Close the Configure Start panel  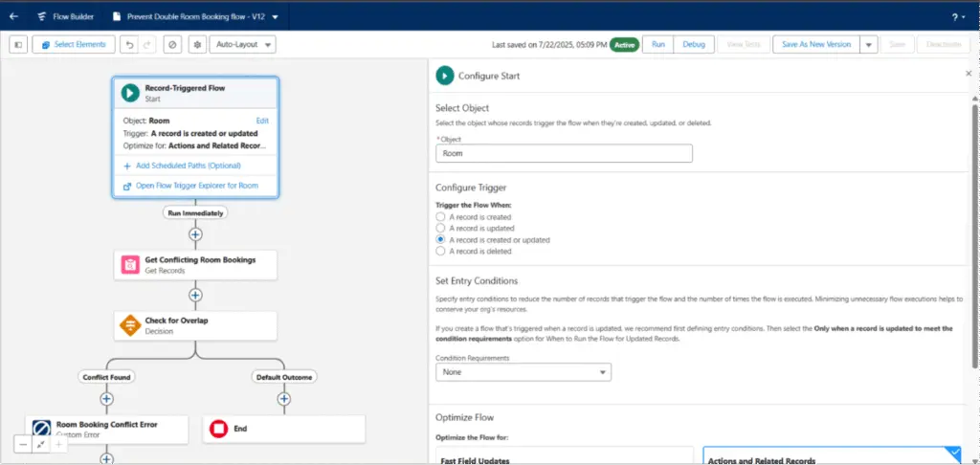969,74
